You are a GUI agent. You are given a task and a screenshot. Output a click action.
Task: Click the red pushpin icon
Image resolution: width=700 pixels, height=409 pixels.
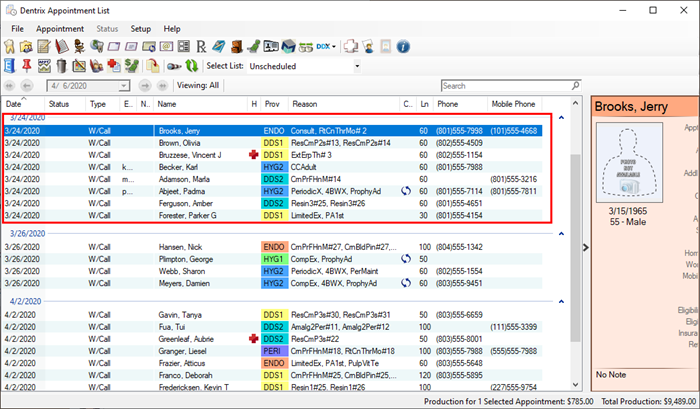[x=27, y=66]
